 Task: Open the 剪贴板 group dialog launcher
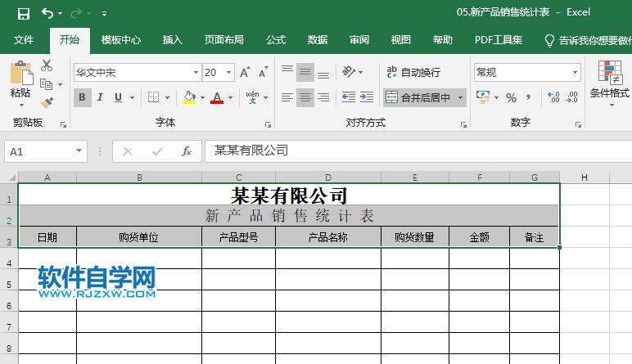(x=63, y=125)
